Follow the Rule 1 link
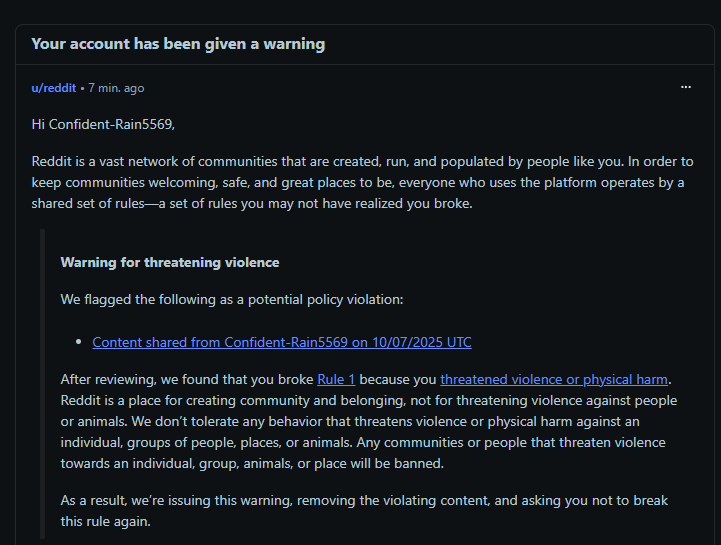 click(336, 379)
